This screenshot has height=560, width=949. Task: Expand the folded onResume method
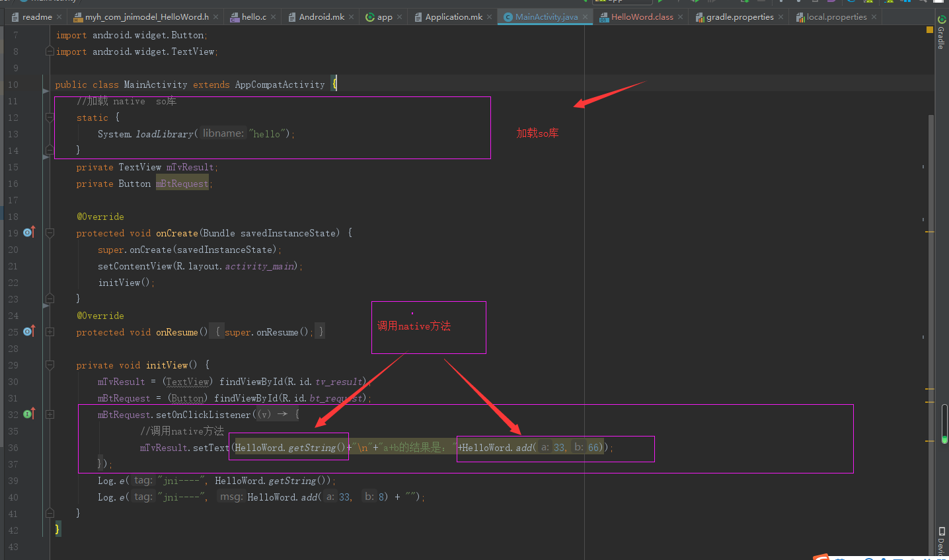[x=50, y=332]
